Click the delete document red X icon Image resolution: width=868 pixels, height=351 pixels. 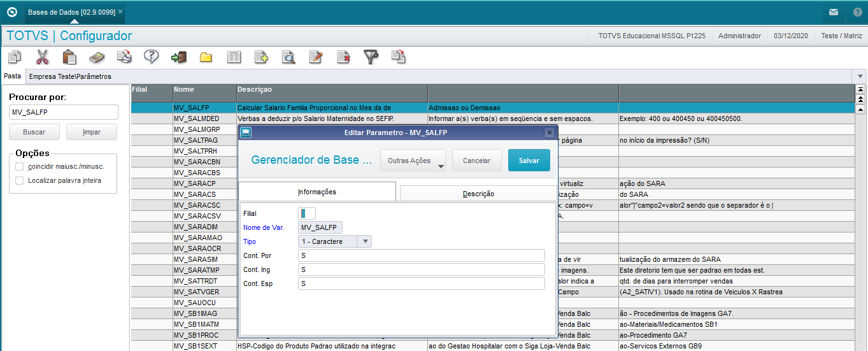(343, 57)
